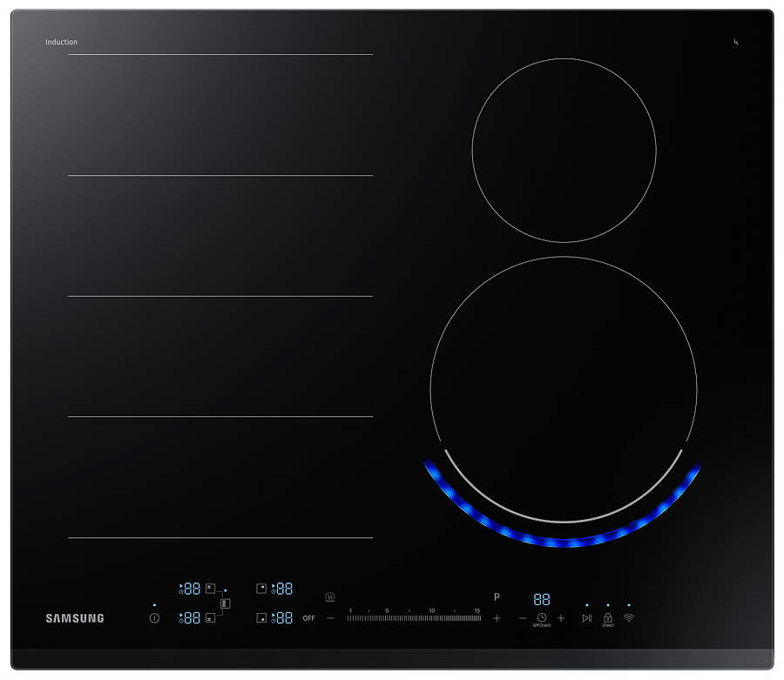784x680 pixels.
Task: Toggle the Wi-Fi connection
Action: [x=629, y=618]
